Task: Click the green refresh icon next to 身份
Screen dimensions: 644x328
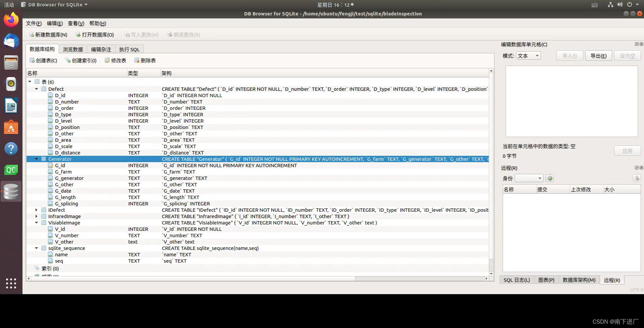Action: 549,178
